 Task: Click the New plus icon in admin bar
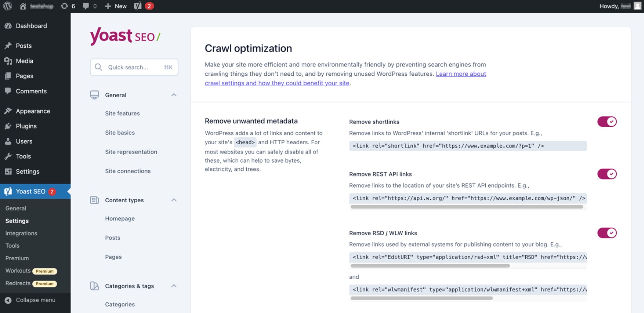coord(108,6)
